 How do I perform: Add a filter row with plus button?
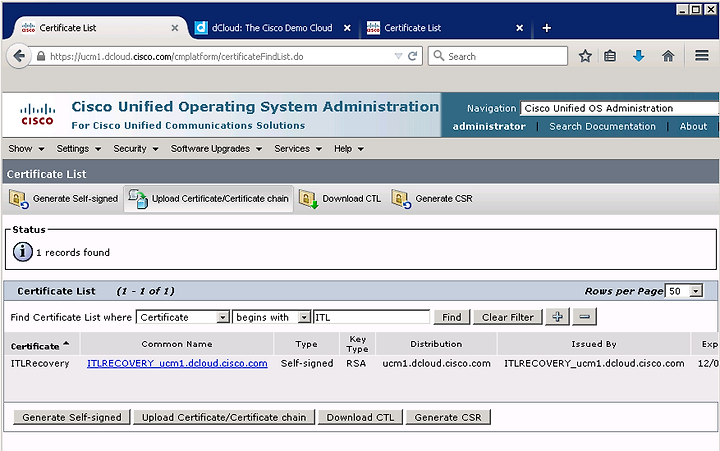557,317
